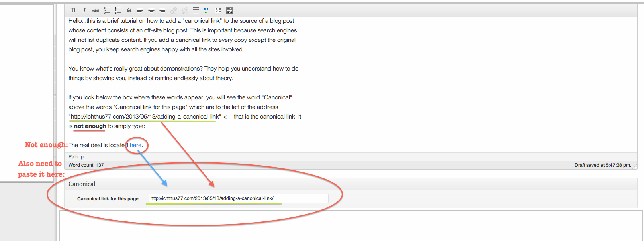
Task: Insert a bulleted list
Action: [x=107, y=10]
